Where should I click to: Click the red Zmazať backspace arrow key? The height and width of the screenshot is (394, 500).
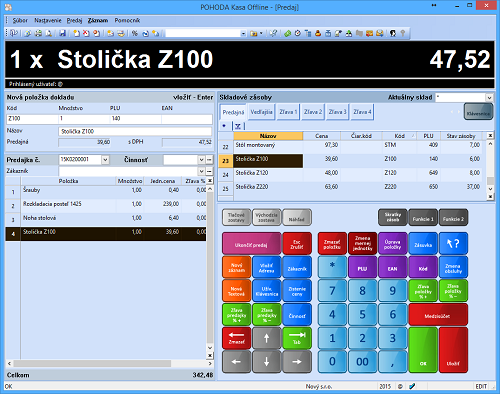[236, 338]
